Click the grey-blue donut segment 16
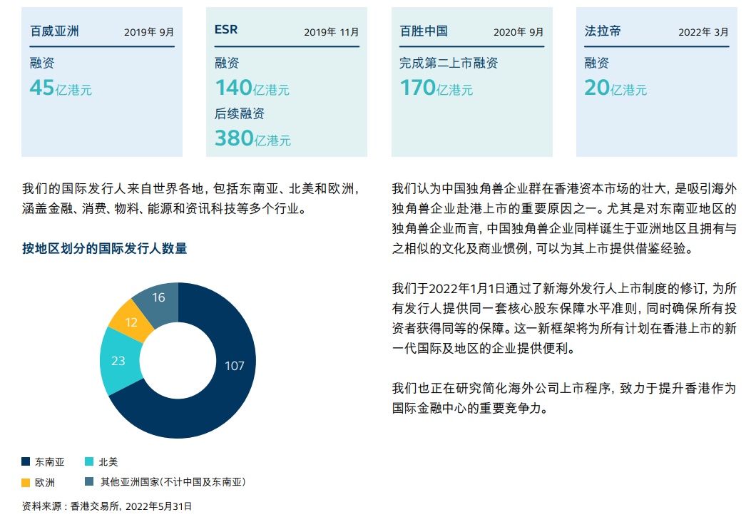This screenshot has height=532, width=756. 158,298
